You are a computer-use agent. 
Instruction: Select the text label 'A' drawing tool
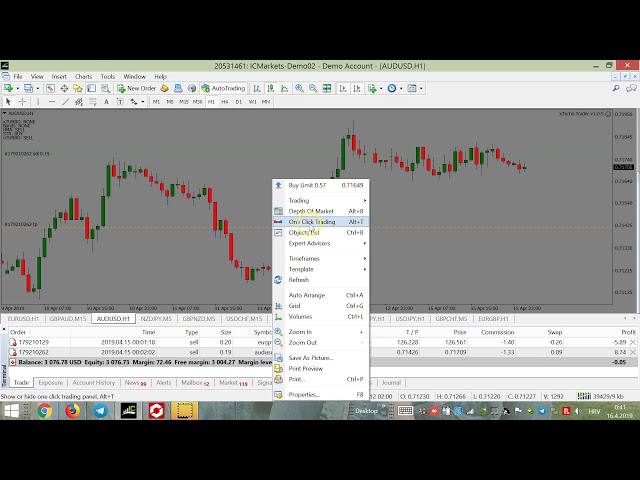[x=104, y=101]
